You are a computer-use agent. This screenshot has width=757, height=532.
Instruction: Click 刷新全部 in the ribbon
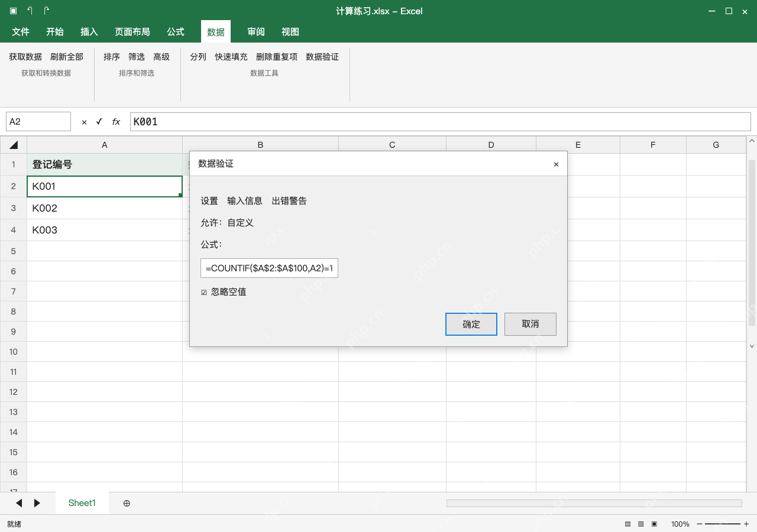click(67, 57)
